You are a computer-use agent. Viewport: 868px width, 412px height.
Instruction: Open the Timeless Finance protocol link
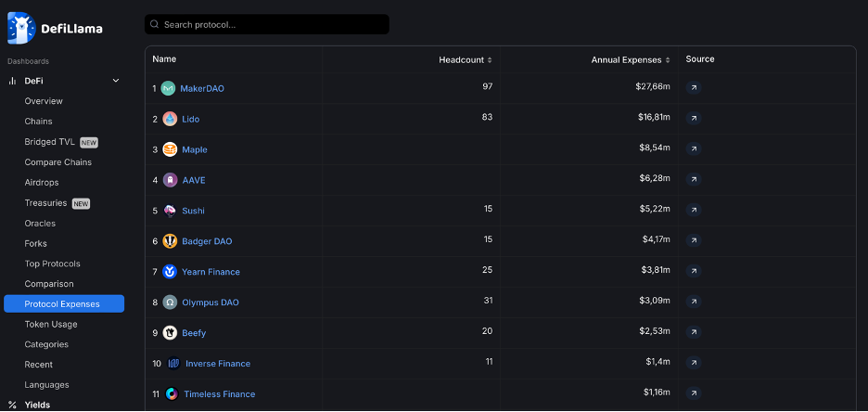220,394
